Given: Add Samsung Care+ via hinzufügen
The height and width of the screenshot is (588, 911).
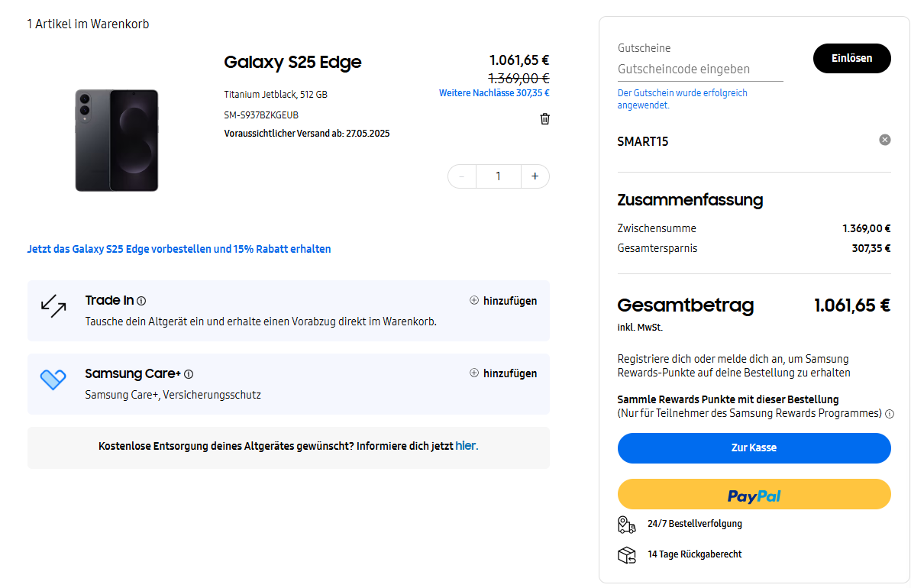Looking at the screenshot, I should tap(503, 373).
